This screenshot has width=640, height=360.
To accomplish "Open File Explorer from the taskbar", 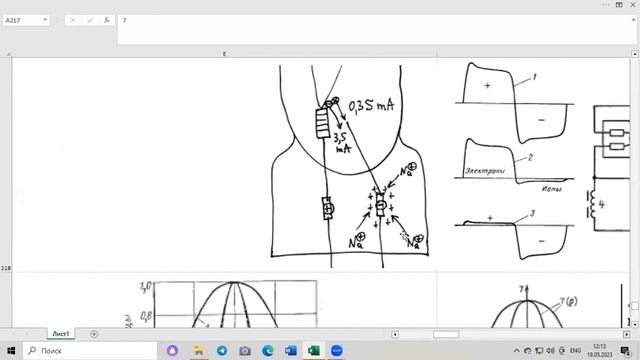I will tap(199, 351).
